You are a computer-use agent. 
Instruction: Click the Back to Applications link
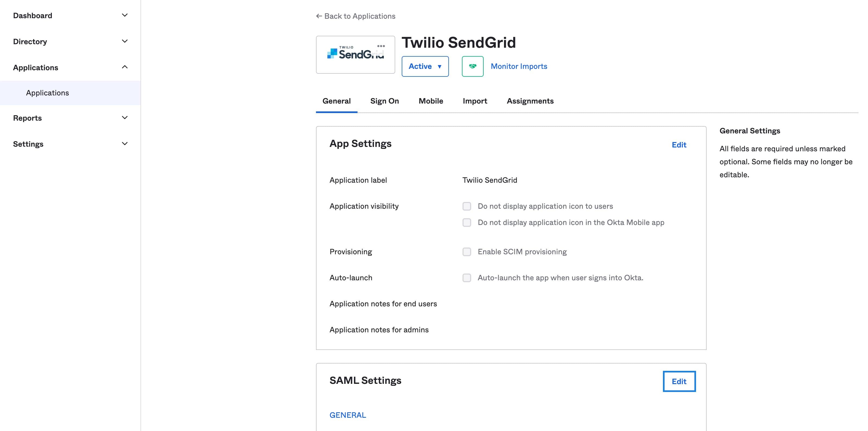click(356, 16)
